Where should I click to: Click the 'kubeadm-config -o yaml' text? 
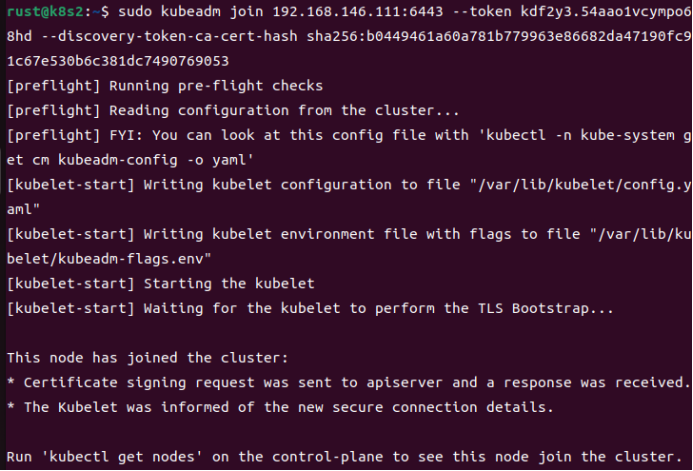click(x=156, y=160)
